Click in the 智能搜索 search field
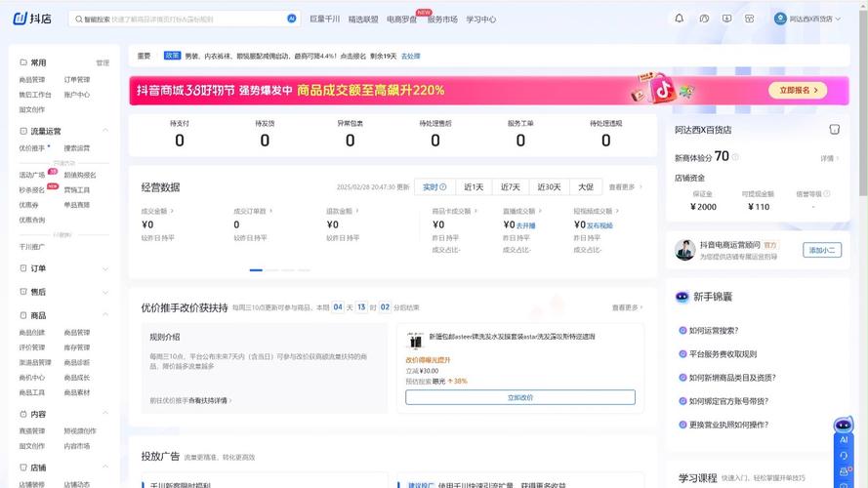The height and width of the screenshot is (488, 868). (185, 19)
